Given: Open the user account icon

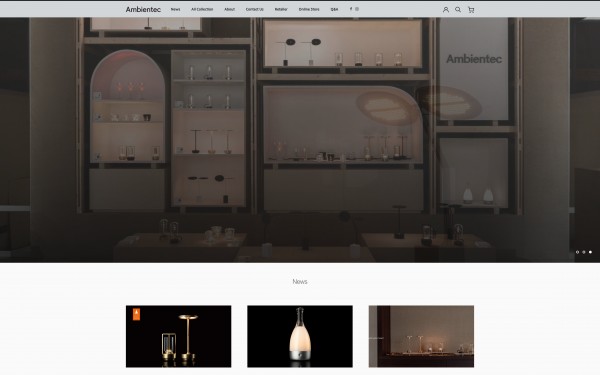Looking at the screenshot, I should [446, 10].
